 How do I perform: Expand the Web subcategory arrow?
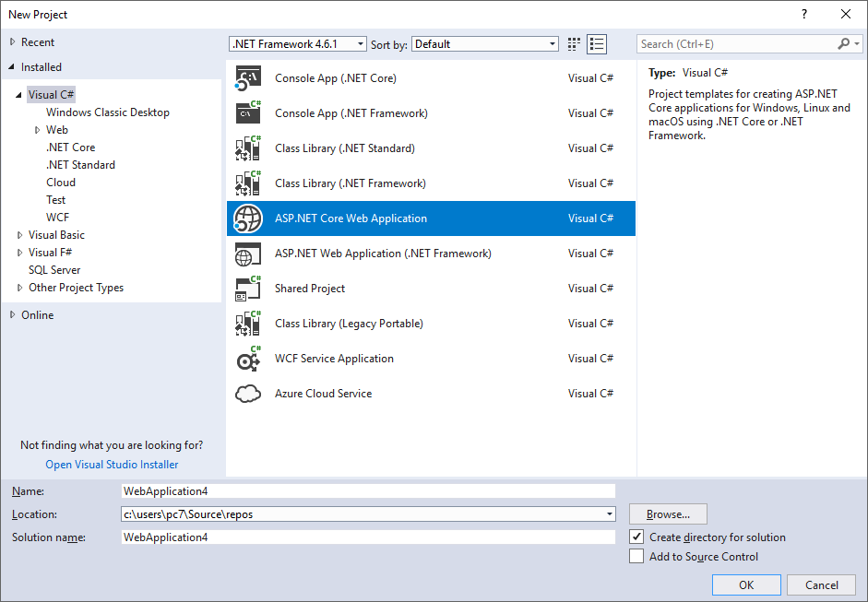[37, 130]
